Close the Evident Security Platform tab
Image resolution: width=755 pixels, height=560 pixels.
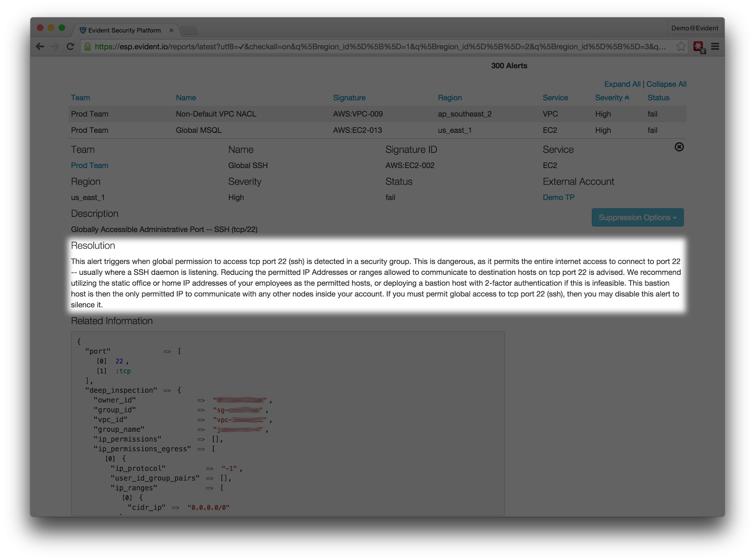click(x=171, y=30)
